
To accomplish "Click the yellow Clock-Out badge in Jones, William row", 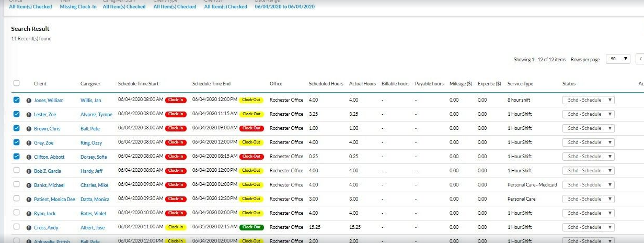I will tap(251, 100).
